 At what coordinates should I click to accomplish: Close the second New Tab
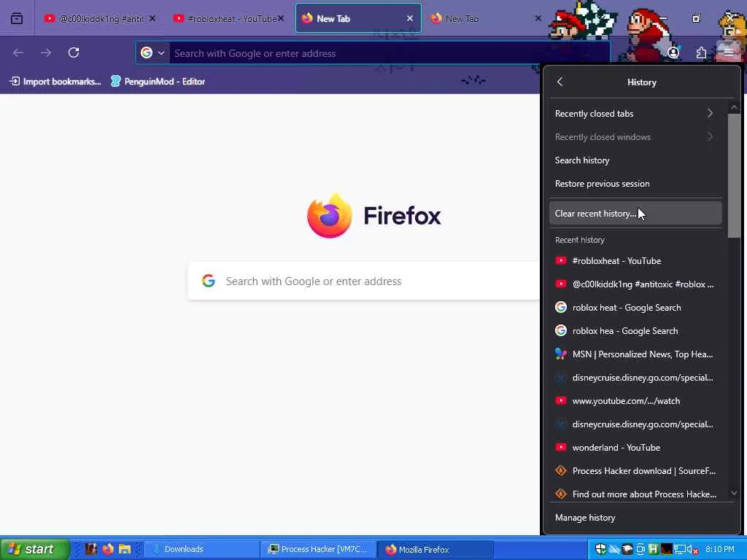point(538,18)
